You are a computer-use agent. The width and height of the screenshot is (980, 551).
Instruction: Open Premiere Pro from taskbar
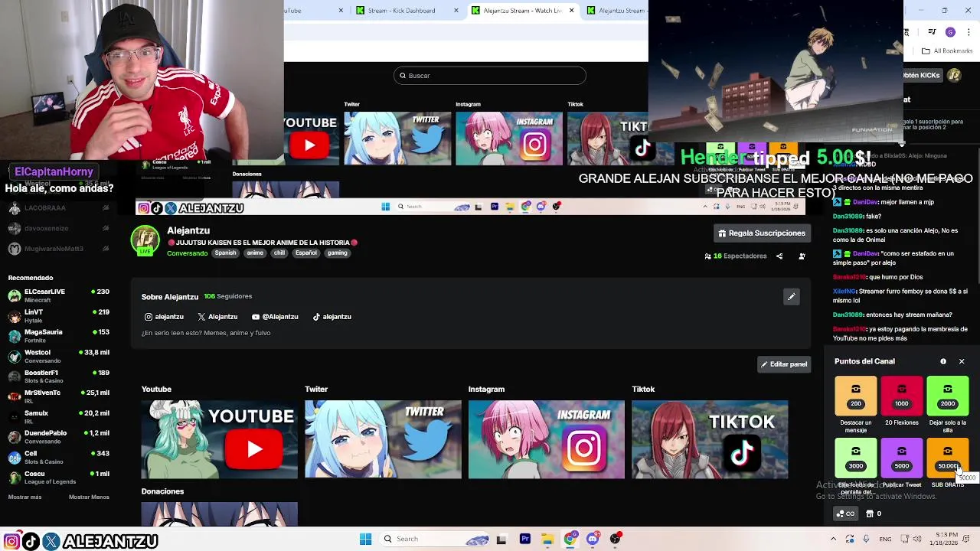coord(525,539)
